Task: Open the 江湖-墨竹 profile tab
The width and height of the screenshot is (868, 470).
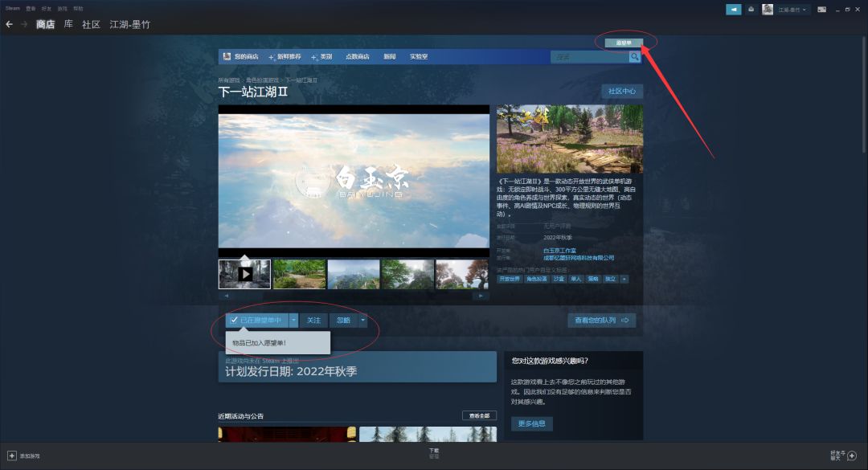Action: [x=130, y=24]
